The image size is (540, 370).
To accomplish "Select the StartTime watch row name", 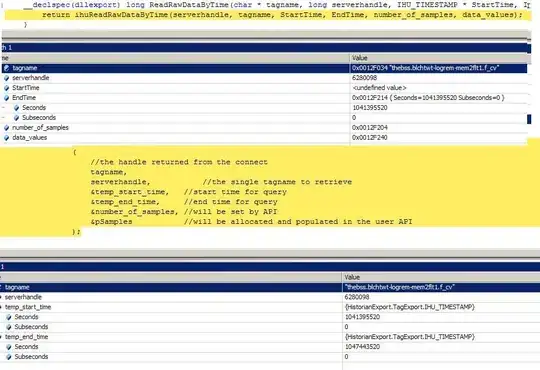I will (26, 88).
